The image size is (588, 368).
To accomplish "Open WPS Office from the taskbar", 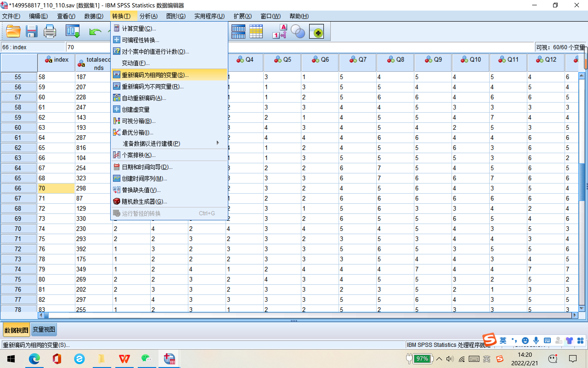I will coord(124,359).
